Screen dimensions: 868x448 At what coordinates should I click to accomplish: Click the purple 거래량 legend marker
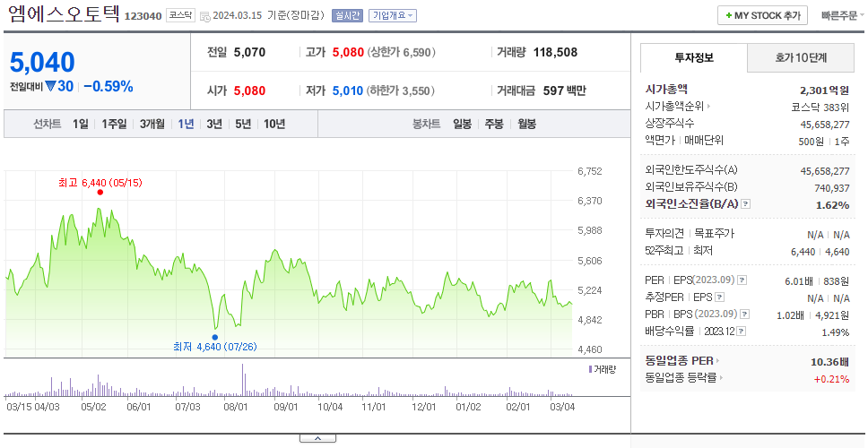tap(590, 369)
